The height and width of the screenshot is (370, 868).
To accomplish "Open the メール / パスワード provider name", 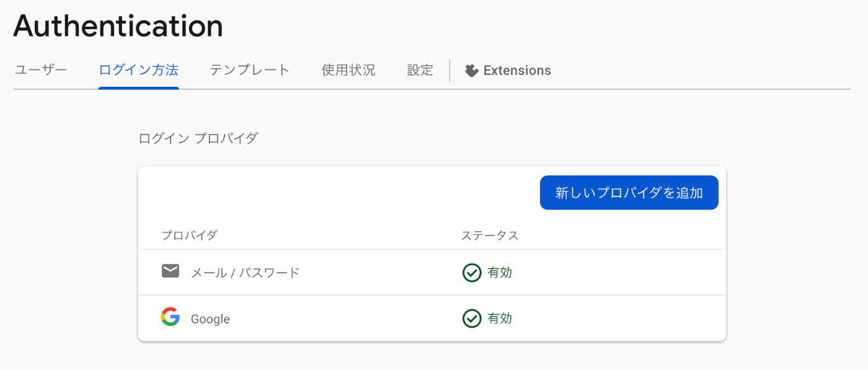I will [245, 273].
